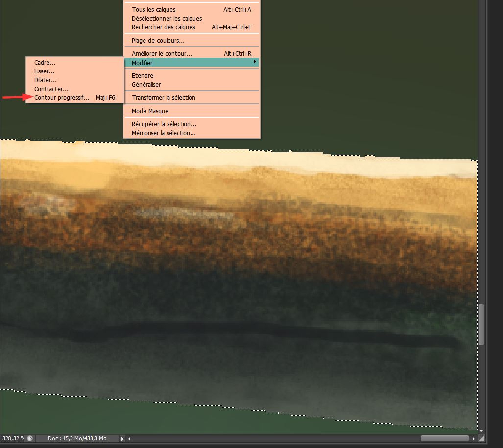Select Tous les calques
The image size is (503, 448).
[153, 10]
